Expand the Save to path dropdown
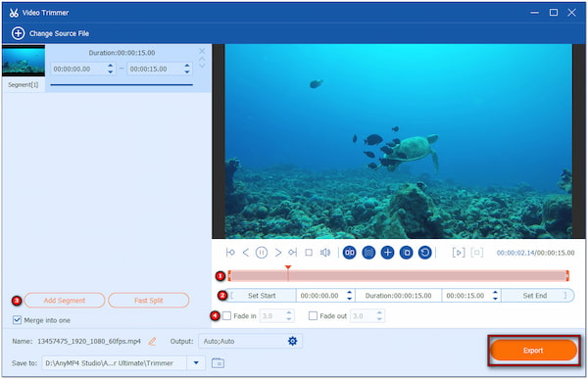Screen dimensions: 588x379 point(196,363)
